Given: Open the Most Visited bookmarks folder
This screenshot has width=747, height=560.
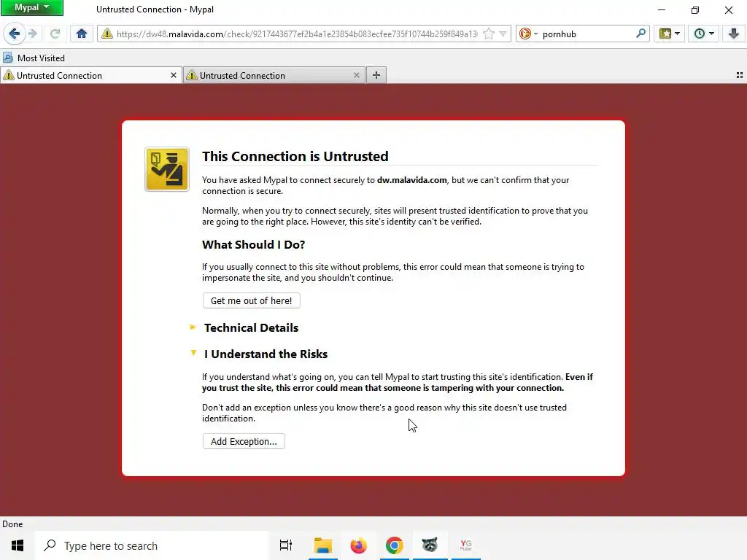Looking at the screenshot, I should 34,58.
